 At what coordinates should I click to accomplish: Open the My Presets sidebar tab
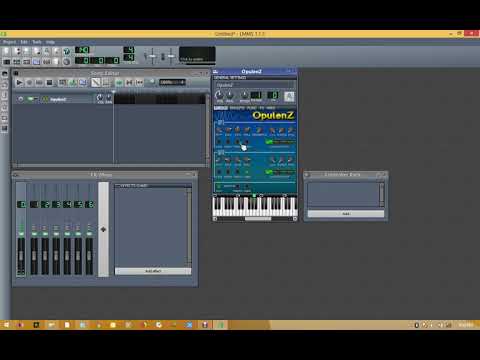pos(5,107)
